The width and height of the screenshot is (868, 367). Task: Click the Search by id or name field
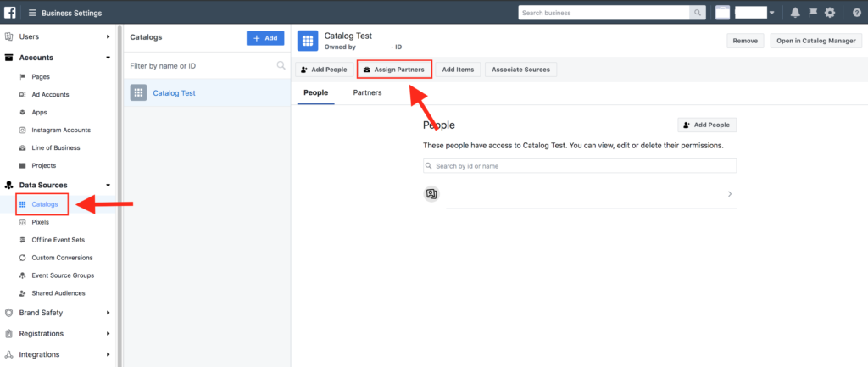[x=580, y=165]
